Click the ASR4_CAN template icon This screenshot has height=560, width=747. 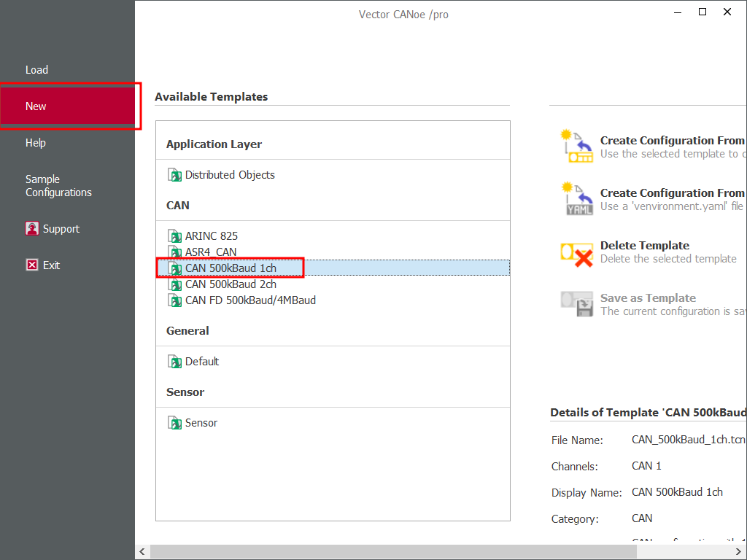pos(175,252)
